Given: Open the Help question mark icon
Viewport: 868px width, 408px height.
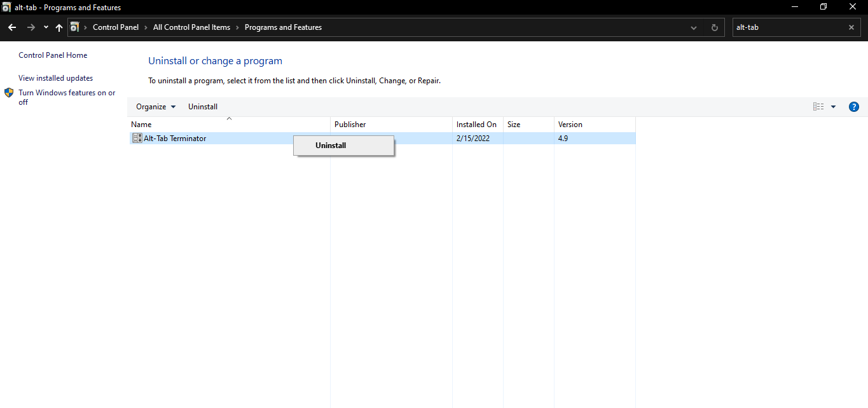Looking at the screenshot, I should click(854, 107).
